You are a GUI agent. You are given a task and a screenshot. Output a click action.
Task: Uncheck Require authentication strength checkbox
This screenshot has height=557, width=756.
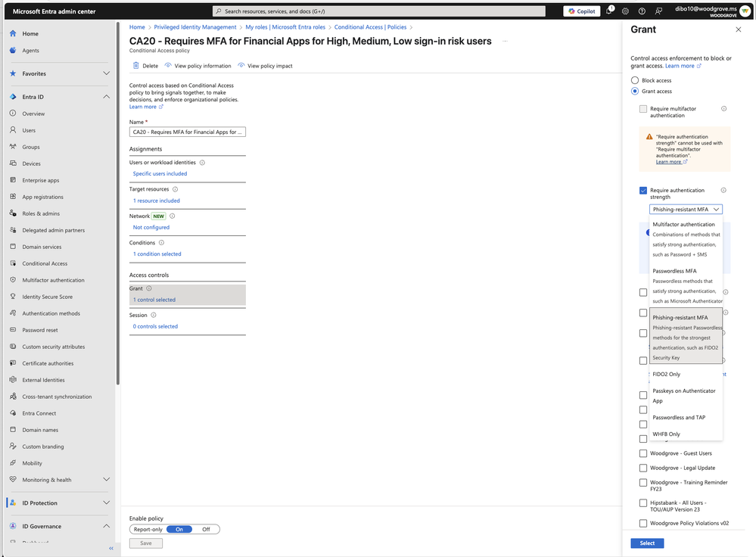643,191
